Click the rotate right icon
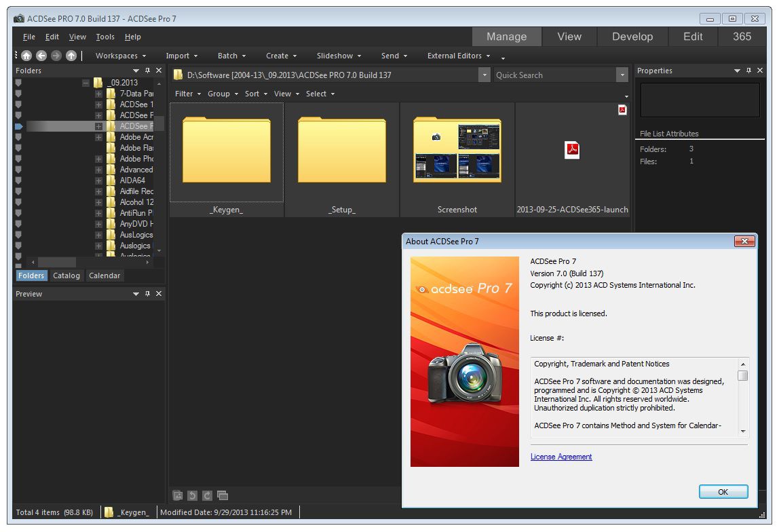This screenshot has width=779, height=532. pos(207,495)
